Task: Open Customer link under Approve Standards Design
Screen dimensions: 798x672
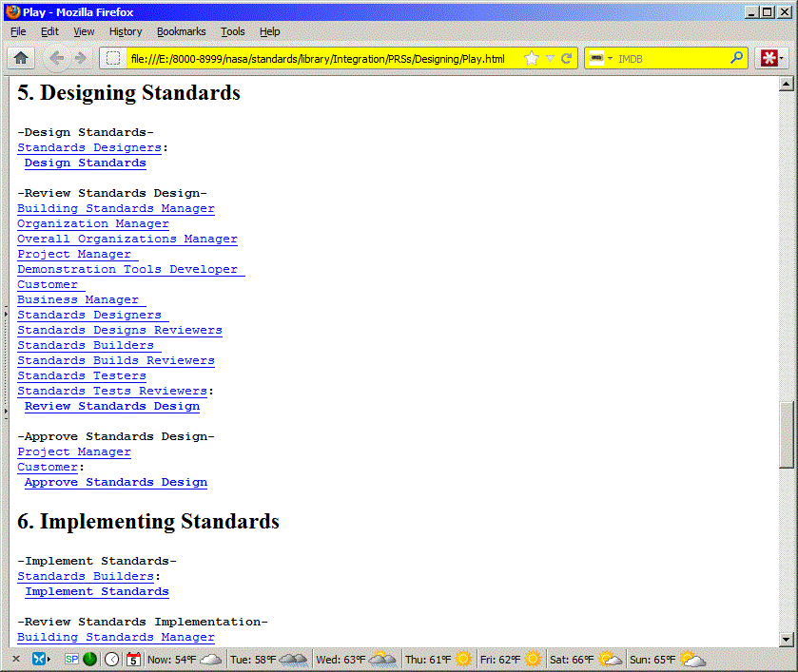Action: 48,467
